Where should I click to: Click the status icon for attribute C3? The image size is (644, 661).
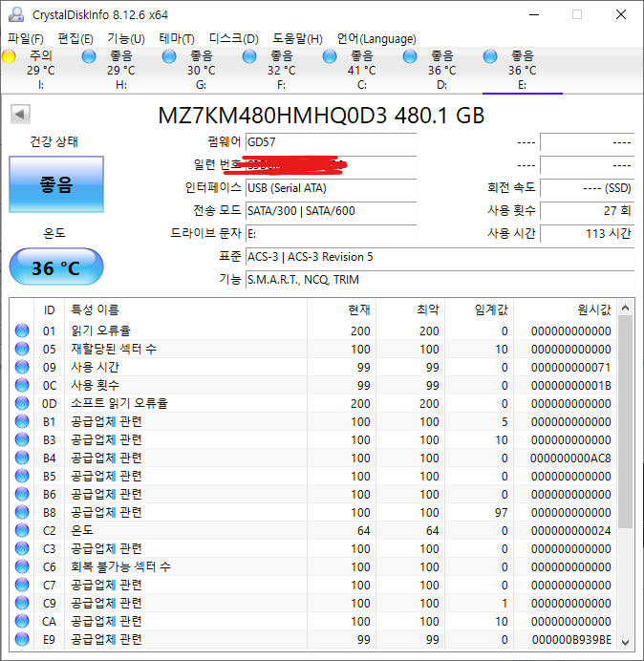click(x=22, y=548)
